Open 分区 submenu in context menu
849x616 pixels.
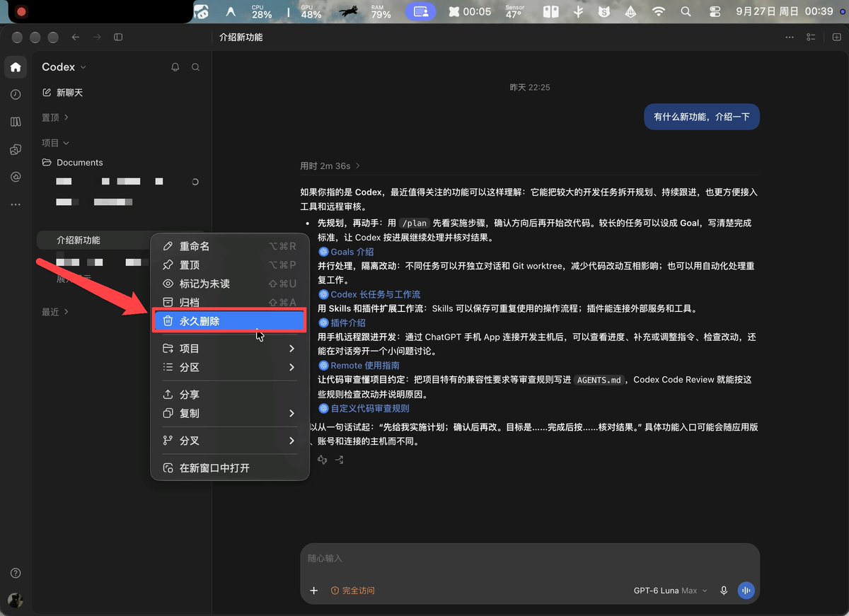click(x=230, y=367)
